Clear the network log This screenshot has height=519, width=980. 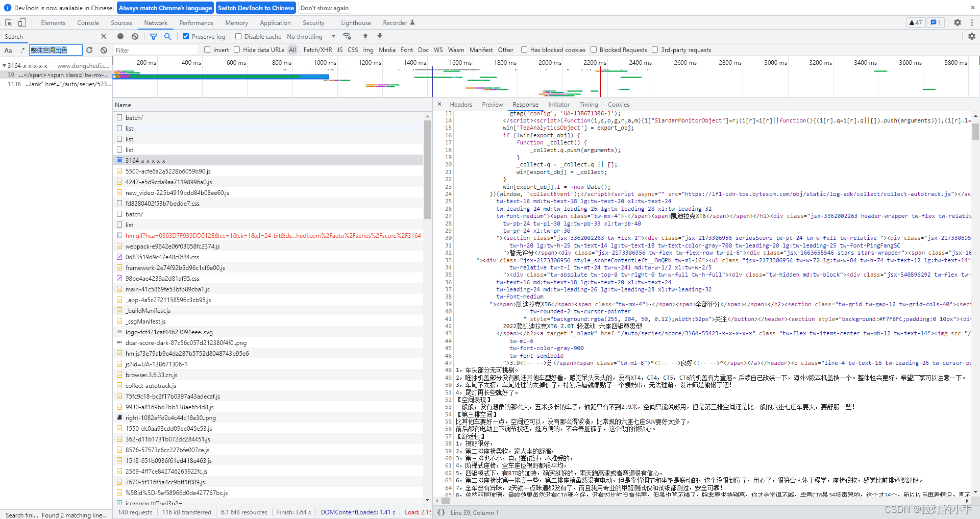[135, 36]
